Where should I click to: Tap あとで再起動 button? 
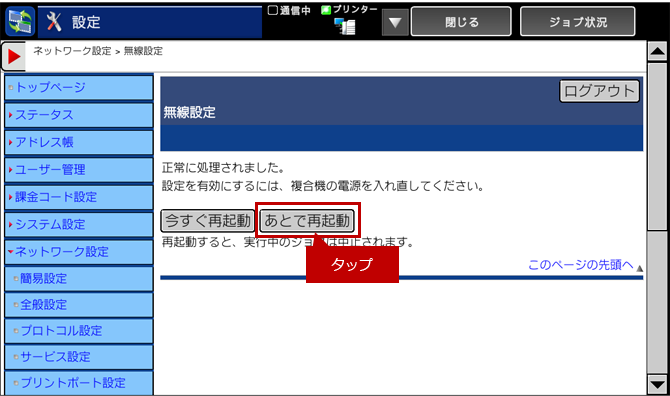[x=307, y=221]
